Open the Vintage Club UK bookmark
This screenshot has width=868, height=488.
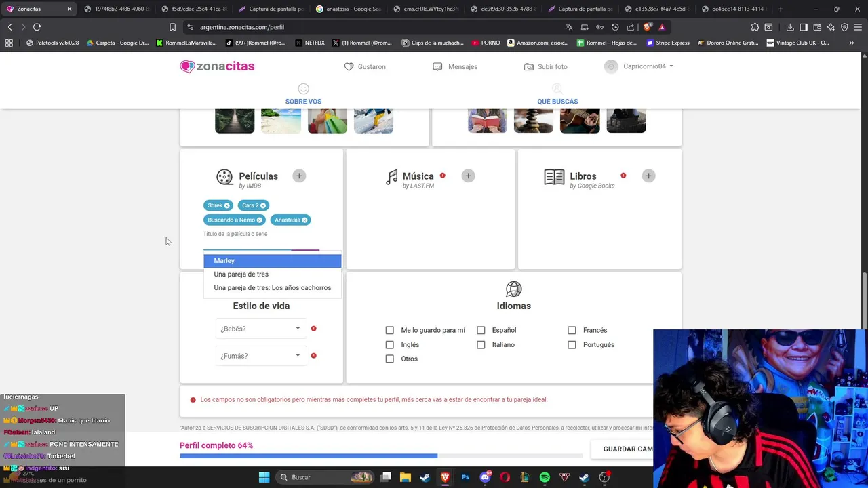pyautogui.click(x=798, y=43)
